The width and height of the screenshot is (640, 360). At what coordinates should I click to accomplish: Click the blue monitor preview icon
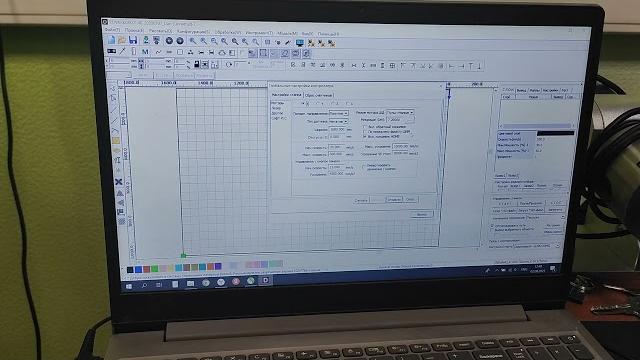[300, 43]
